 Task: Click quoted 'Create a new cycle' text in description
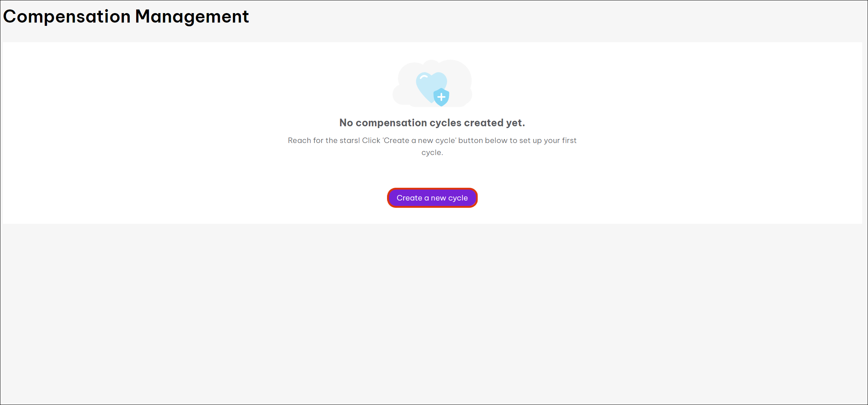tap(419, 140)
